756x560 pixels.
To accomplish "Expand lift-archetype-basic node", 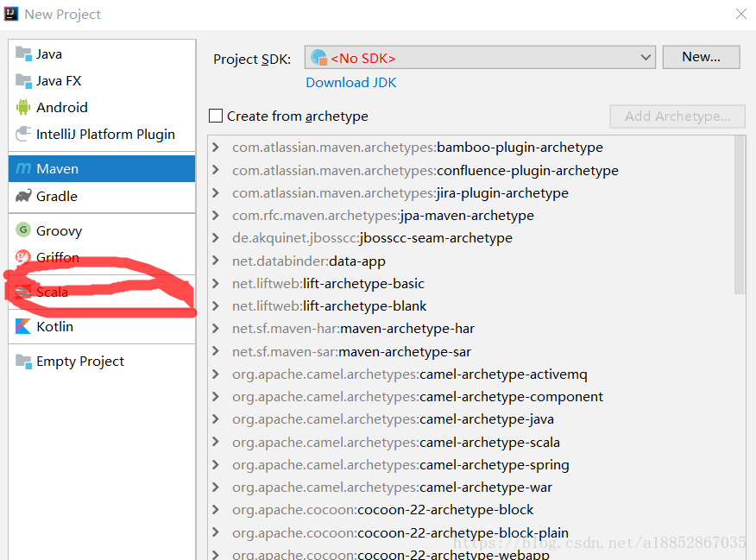I will tap(216, 283).
